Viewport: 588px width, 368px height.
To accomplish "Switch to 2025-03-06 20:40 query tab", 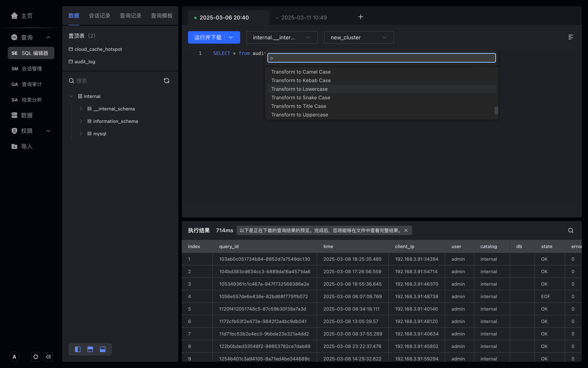I will pyautogui.click(x=229, y=18).
